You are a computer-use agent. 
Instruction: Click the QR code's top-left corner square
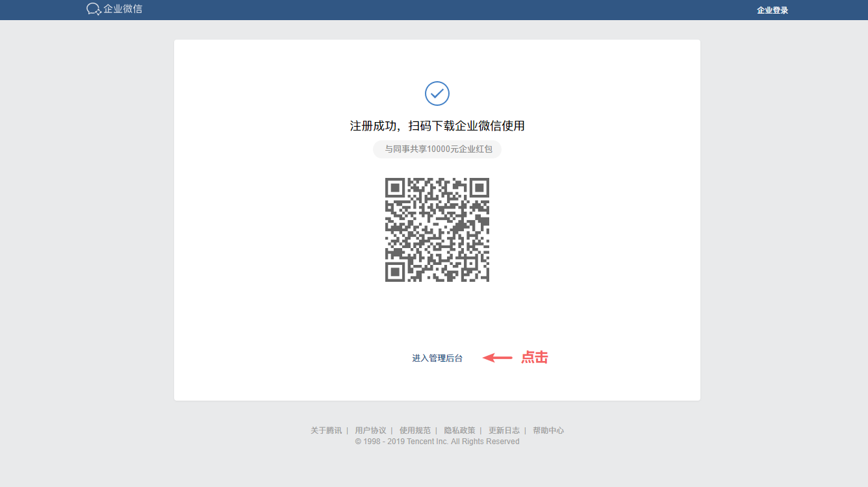pos(395,188)
